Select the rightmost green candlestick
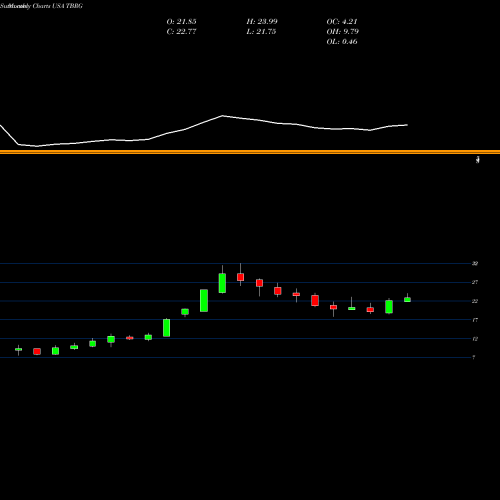Image resolution: width=500 pixels, height=500 pixels. pyautogui.click(x=407, y=299)
